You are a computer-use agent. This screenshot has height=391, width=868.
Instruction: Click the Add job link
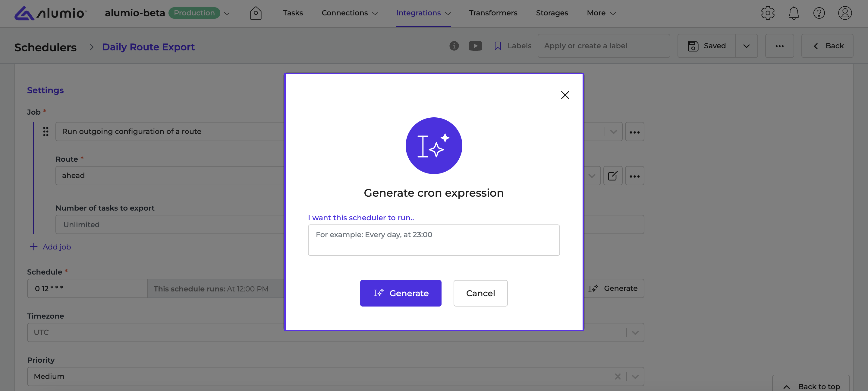pyautogui.click(x=51, y=246)
